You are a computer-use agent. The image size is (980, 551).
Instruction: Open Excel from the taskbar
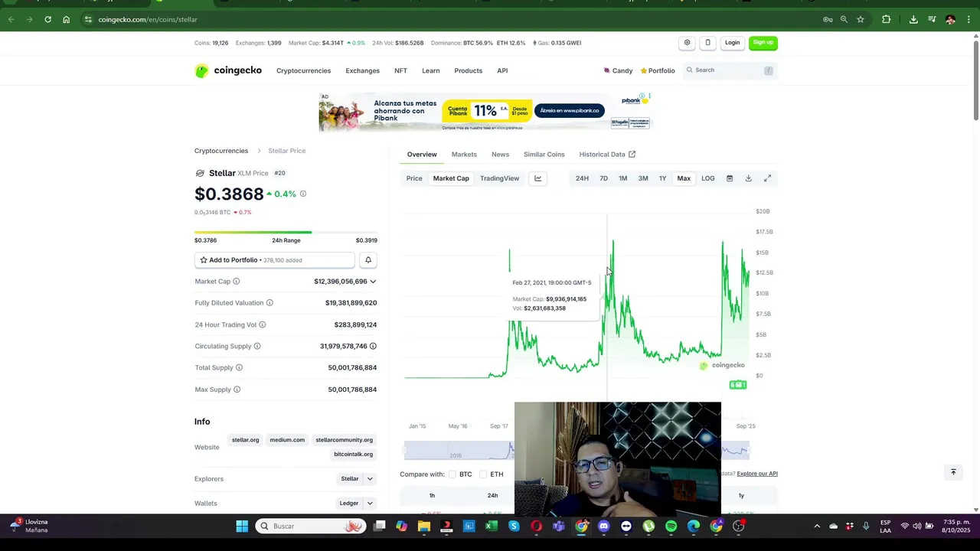click(492, 526)
